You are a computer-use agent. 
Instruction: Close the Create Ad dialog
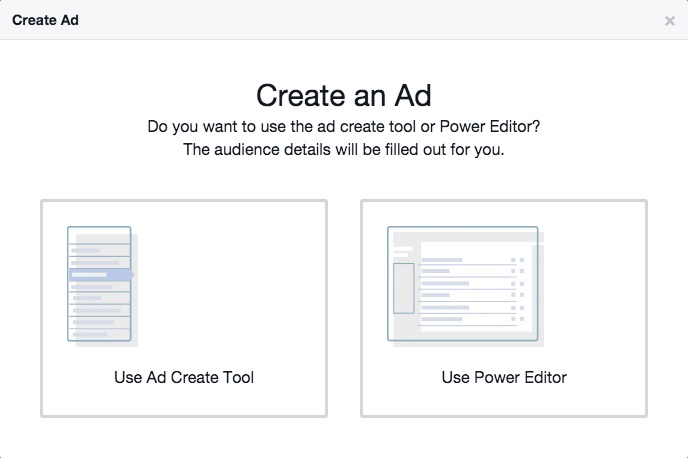coord(670,21)
